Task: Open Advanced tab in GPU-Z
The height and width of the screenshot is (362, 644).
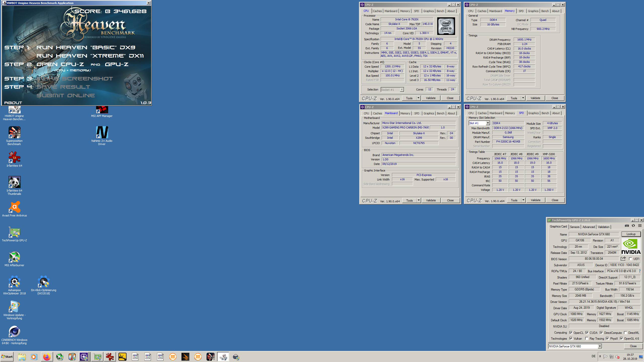Action: (x=589, y=227)
